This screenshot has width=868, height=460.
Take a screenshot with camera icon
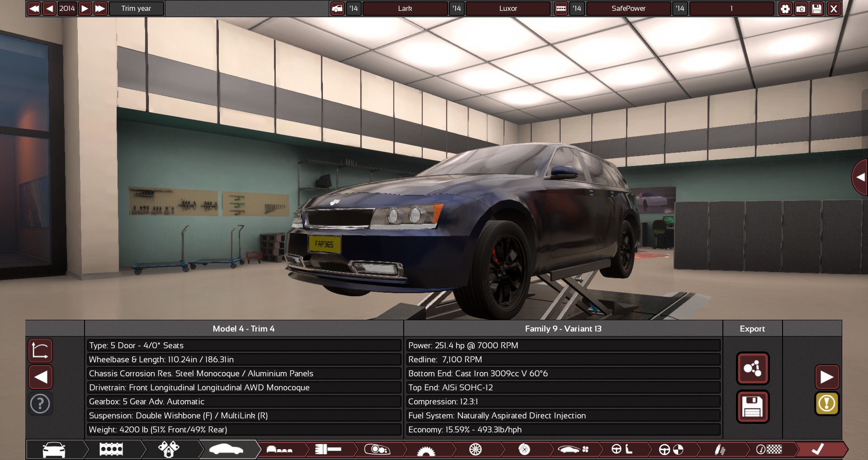point(801,9)
